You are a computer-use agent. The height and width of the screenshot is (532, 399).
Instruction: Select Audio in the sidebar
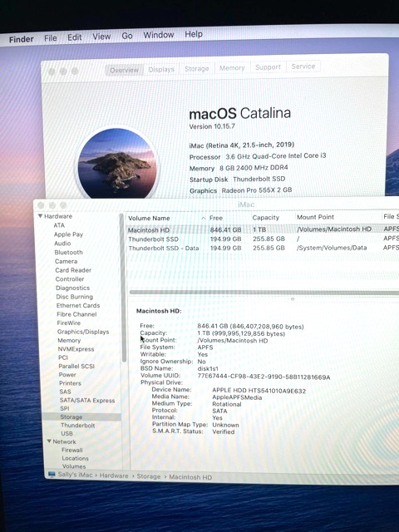pyautogui.click(x=62, y=244)
